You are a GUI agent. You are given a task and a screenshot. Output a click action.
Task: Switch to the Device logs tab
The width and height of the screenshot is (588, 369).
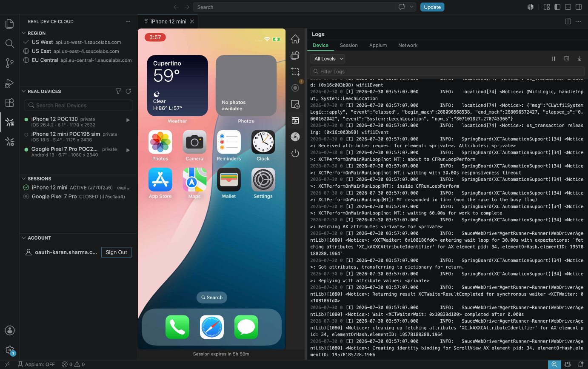(x=320, y=45)
